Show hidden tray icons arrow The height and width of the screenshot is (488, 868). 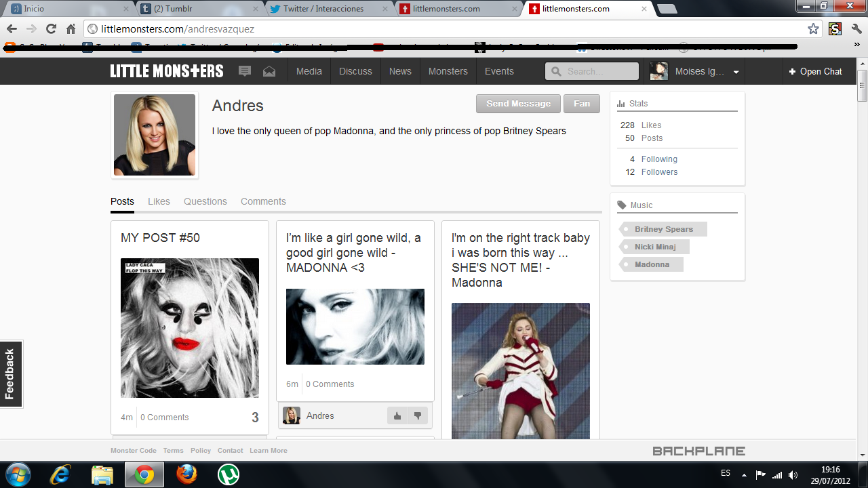744,474
